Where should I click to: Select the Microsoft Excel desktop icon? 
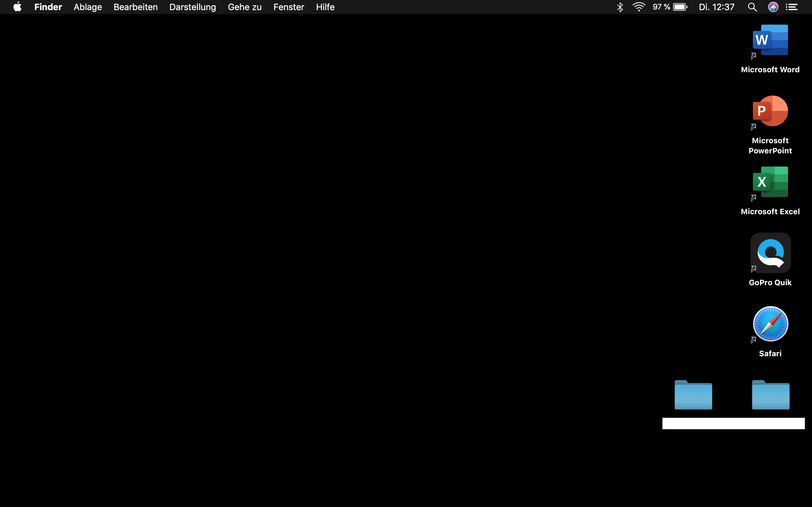(x=770, y=182)
